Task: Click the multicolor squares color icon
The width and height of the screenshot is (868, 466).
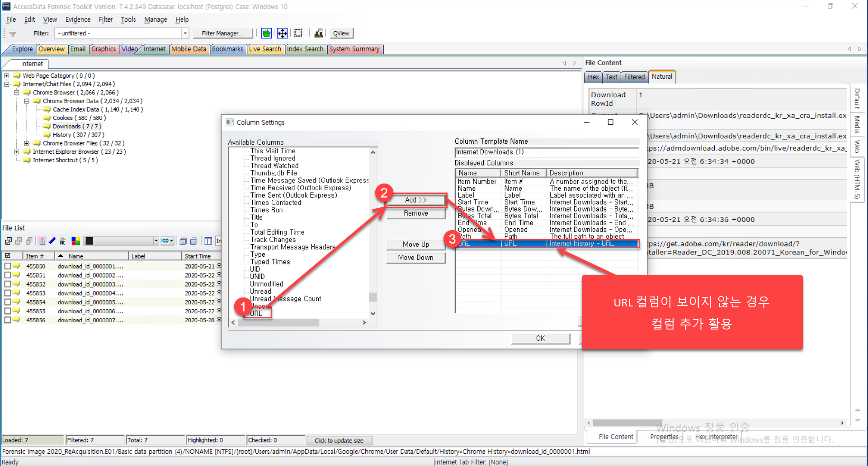Action: tap(76, 241)
